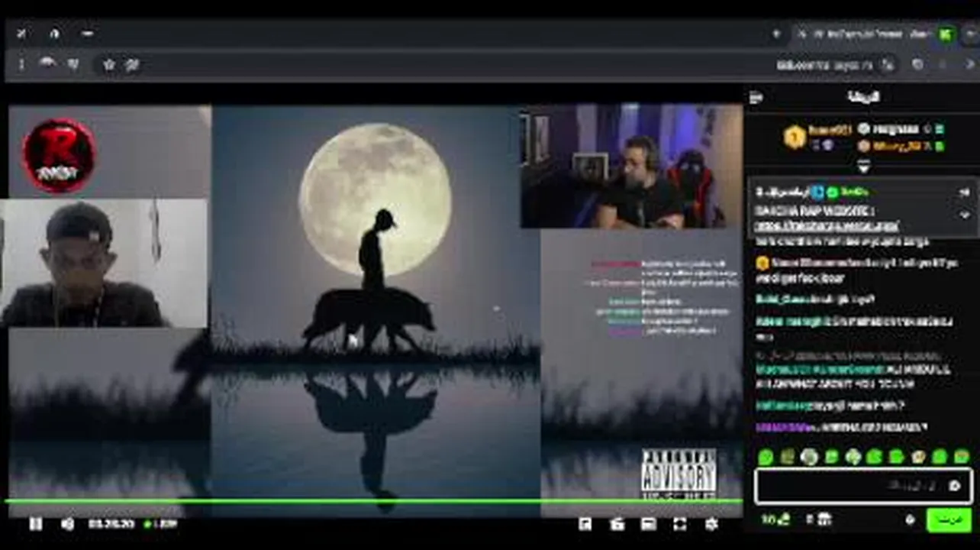
Task: Collapse the chat panel with header icon
Action: (756, 97)
